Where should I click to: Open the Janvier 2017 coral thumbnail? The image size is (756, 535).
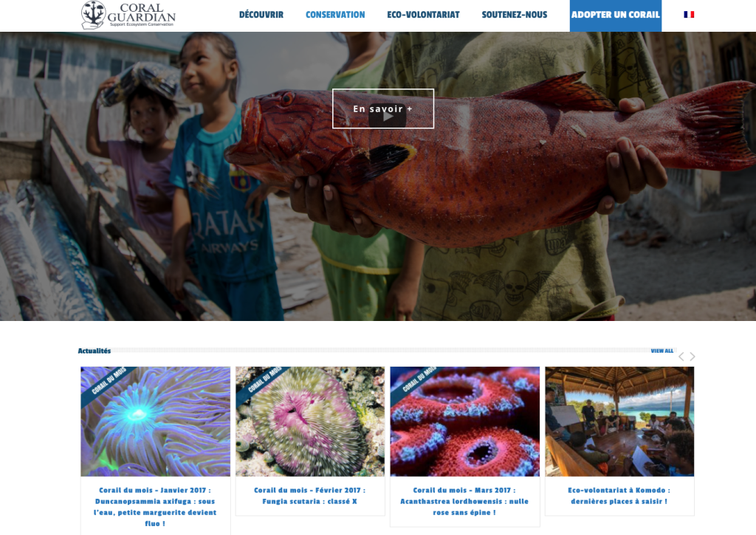pyautogui.click(x=155, y=422)
